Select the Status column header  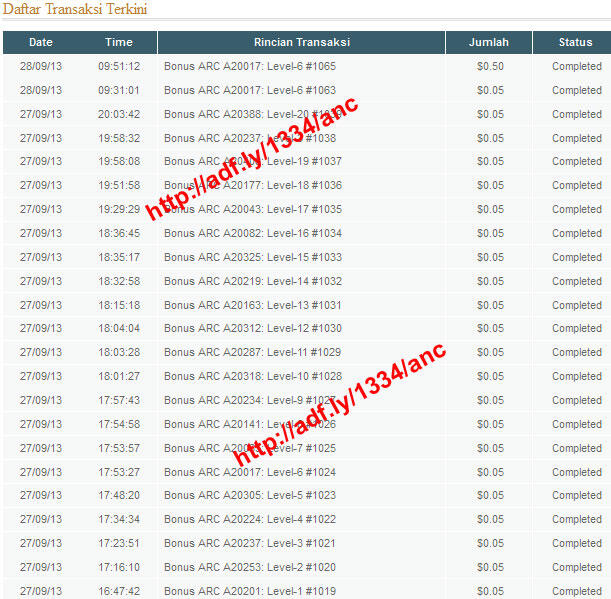tap(575, 42)
